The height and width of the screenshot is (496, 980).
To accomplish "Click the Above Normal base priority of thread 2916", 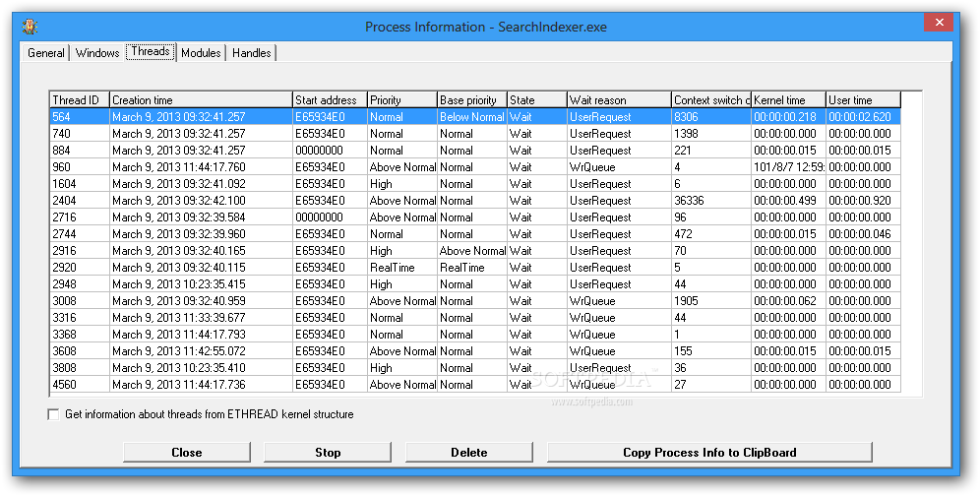I will click(472, 251).
